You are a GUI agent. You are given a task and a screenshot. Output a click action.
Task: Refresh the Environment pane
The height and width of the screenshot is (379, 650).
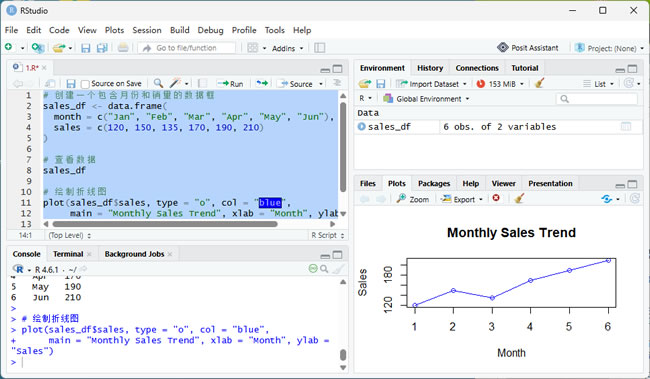pyautogui.click(x=629, y=83)
